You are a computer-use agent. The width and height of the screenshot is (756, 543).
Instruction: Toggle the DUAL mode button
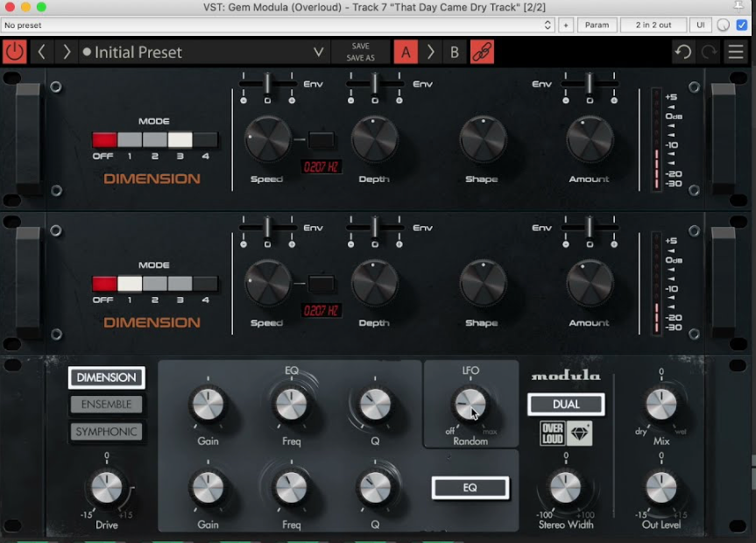(x=566, y=404)
